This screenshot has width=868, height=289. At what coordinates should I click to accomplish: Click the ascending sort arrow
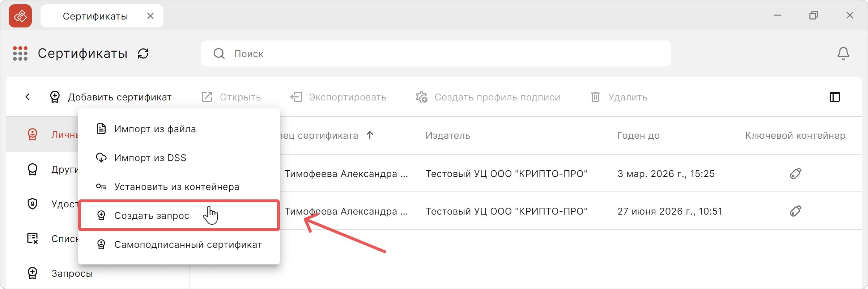(370, 135)
